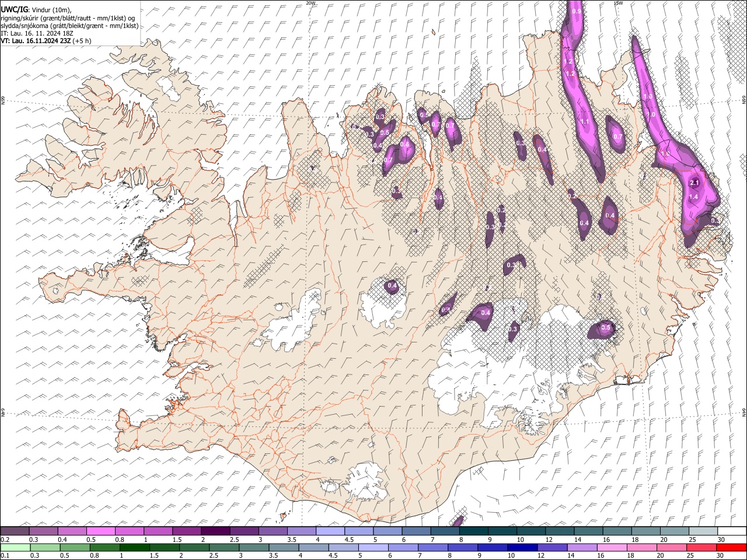Click the IT initial time line
Screen dimensions: 747x560
tap(36, 33)
